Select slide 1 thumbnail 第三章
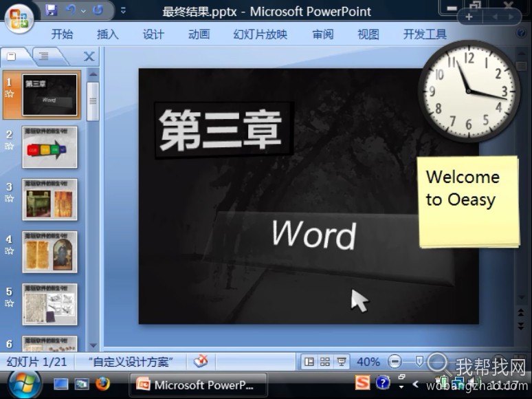532x399 pixels. coord(49,95)
